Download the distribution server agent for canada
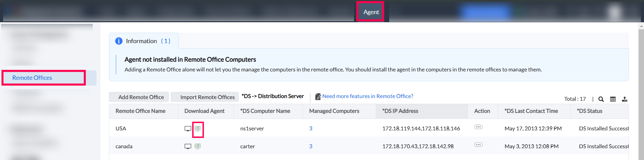Image resolution: width=644 pixels, height=160 pixels. pyautogui.click(x=198, y=147)
